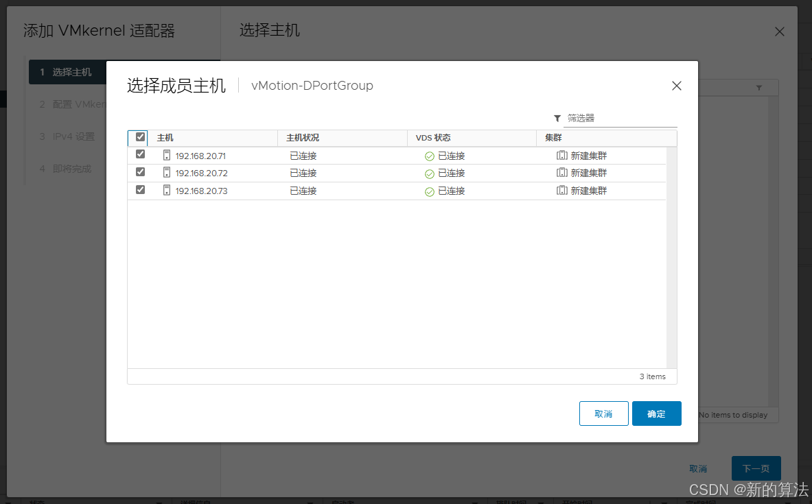812x504 pixels.
Task: Click host address 192.168.20.71
Action: coord(201,156)
